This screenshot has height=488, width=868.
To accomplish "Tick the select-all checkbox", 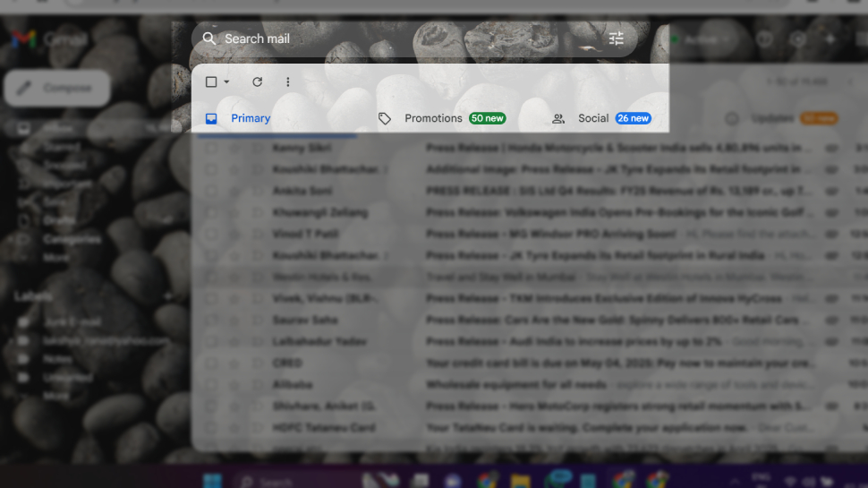I will (211, 82).
